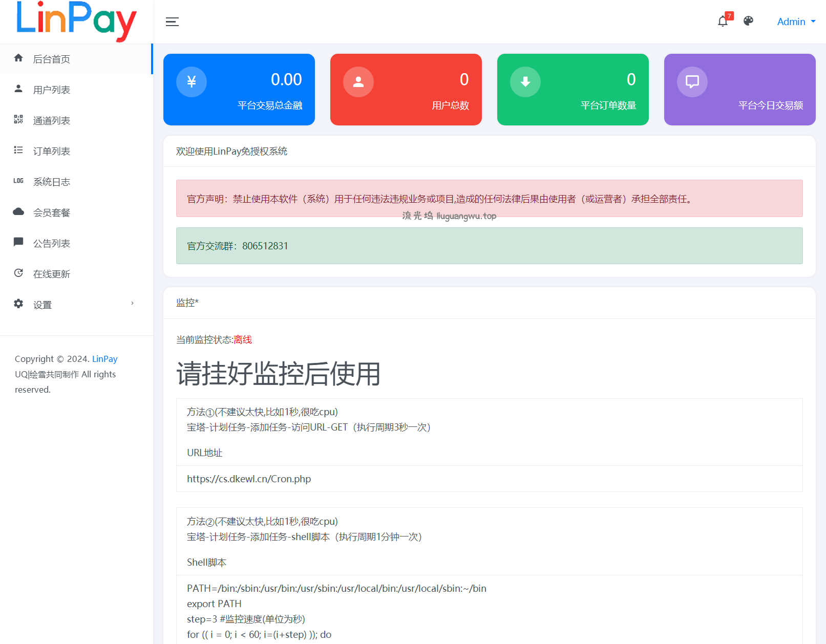Click the home icon beside 后台首页
Viewport: 826px width, 644px height.
click(x=18, y=58)
